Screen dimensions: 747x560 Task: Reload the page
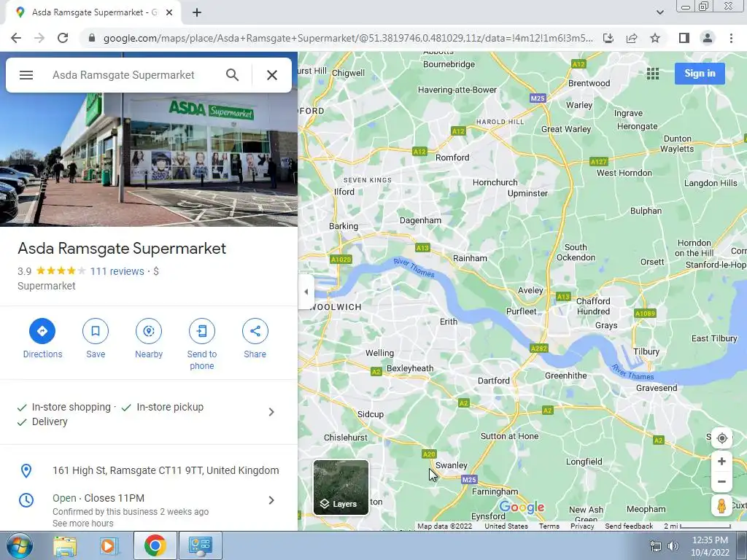[63, 38]
